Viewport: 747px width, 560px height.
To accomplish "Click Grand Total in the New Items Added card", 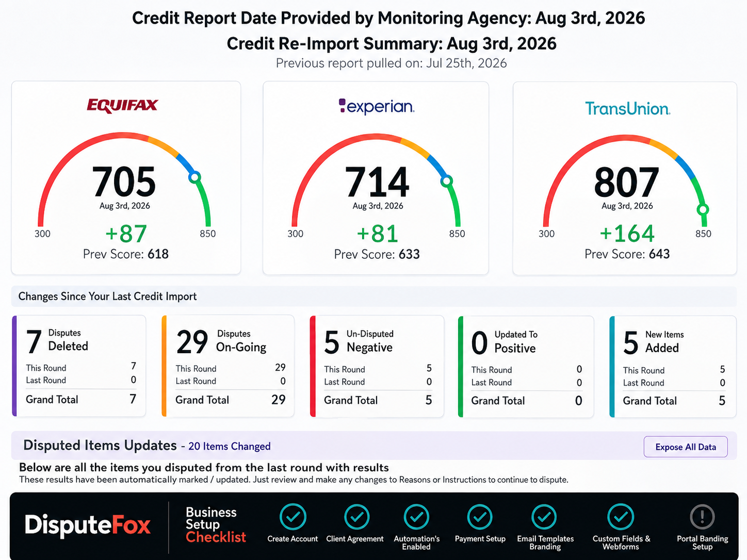I will tap(650, 401).
